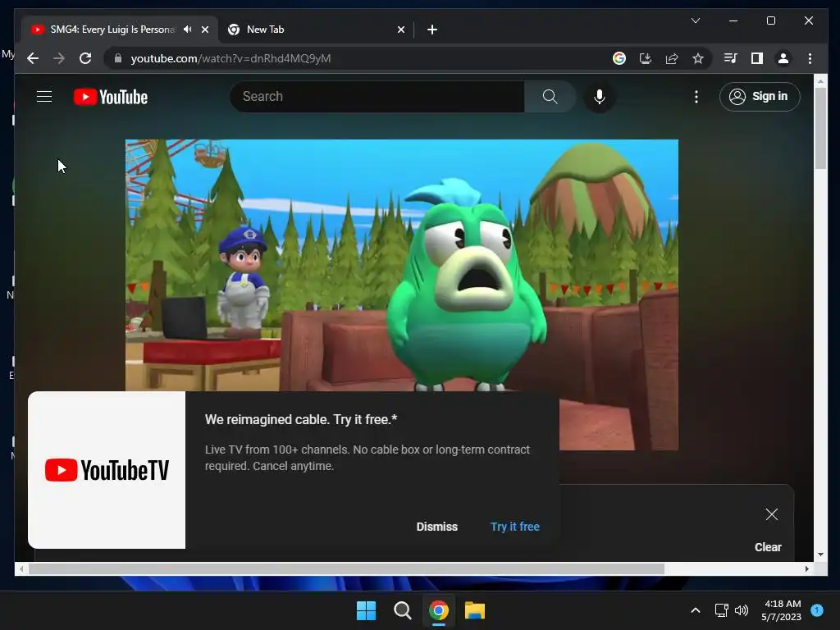
Task: Click the YouTubeTV logo in promo
Action: [x=107, y=470]
